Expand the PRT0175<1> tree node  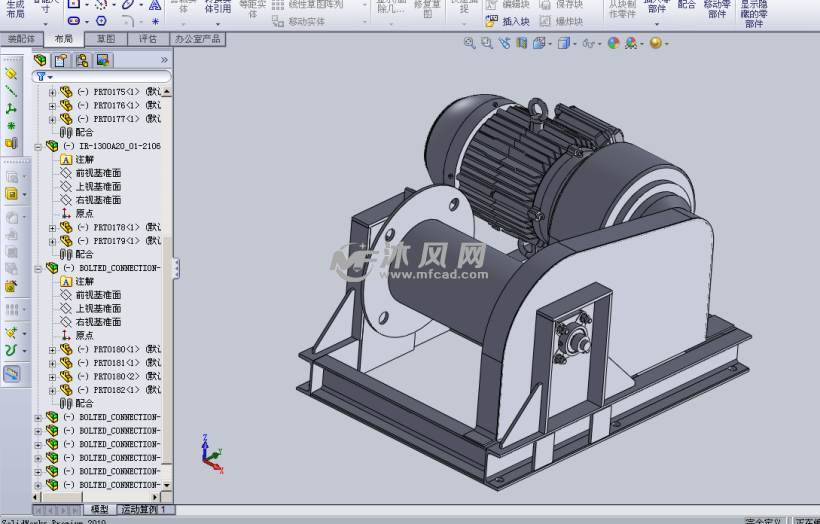(x=52, y=92)
